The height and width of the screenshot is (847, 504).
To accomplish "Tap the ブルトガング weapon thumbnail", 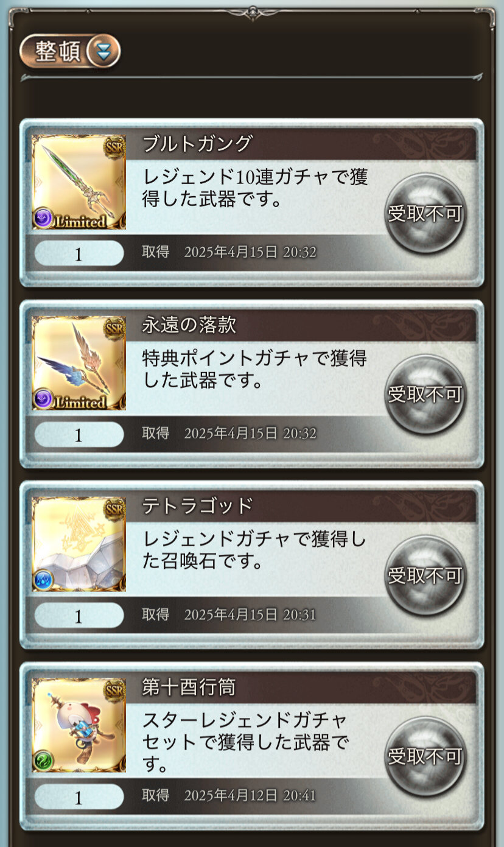I will 79,182.
